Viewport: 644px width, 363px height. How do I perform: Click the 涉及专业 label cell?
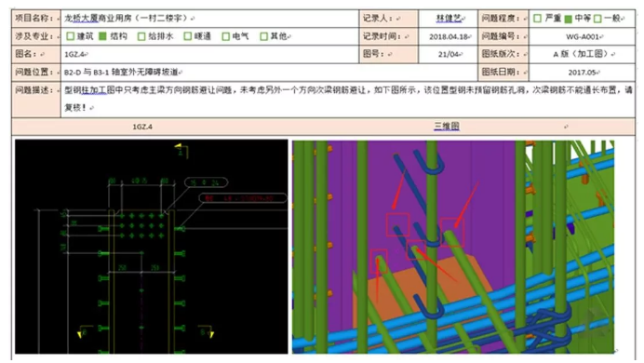pyautogui.click(x=36, y=36)
